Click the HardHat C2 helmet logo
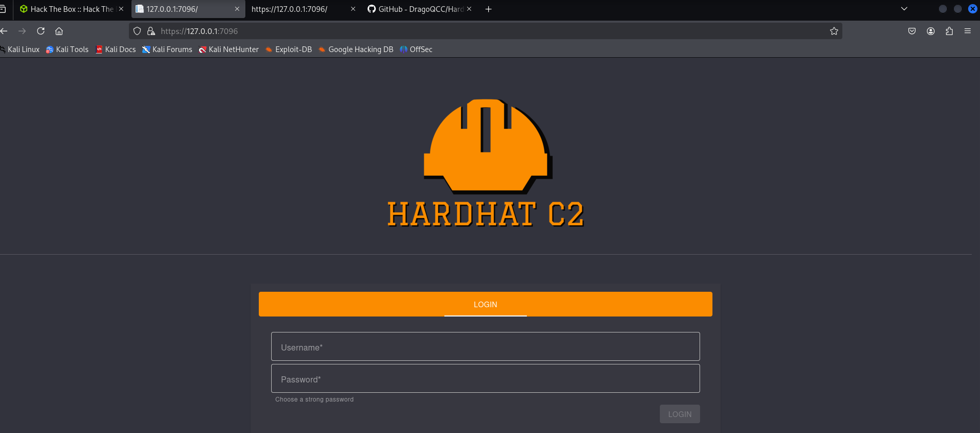980x433 pixels. pyautogui.click(x=488, y=146)
